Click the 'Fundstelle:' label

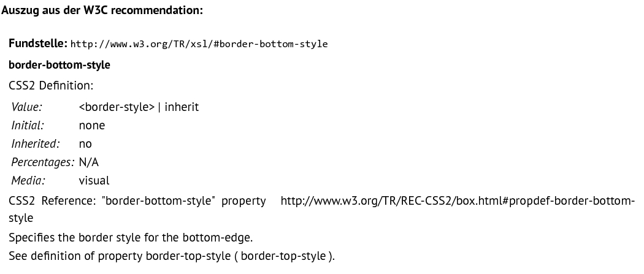(x=38, y=43)
